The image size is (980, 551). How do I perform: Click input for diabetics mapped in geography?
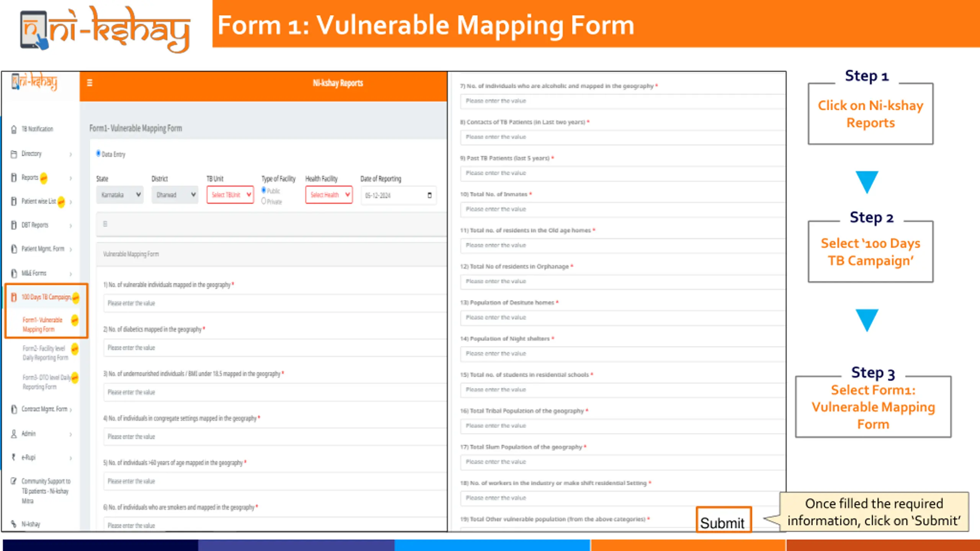click(x=275, y=347)
